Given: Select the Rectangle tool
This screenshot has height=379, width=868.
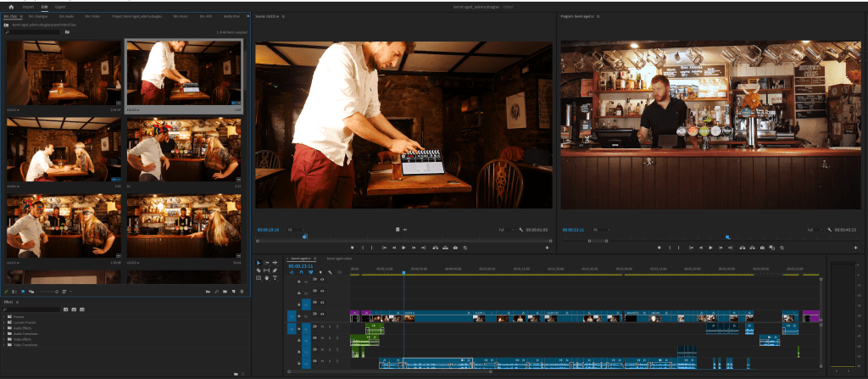Looking at the screenshot, I should click(259, 277).
